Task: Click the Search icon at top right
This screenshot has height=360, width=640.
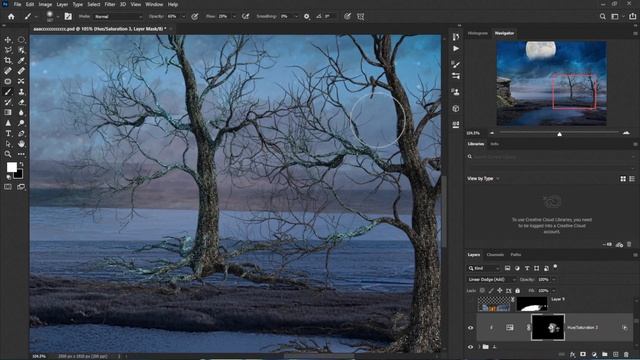Action: (x=602, y=17)
